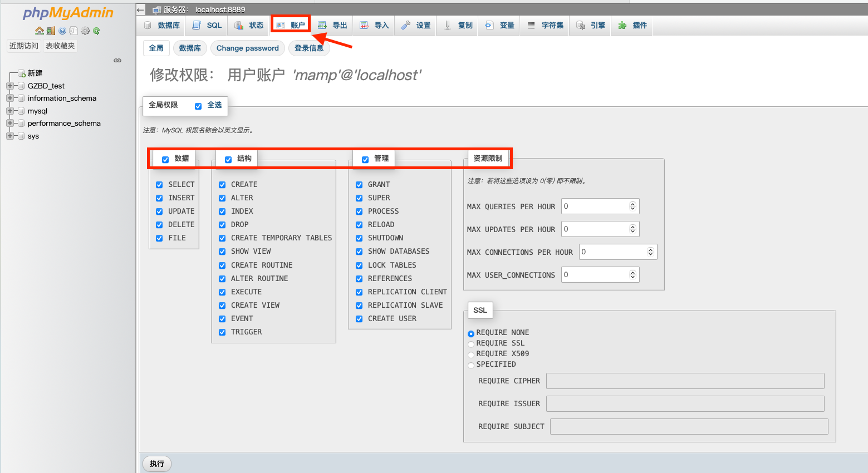The width and height of the screenshot is (868, 473).
Task: Expand the GZBD_test database tree node
Action: pyautogui.click(x=10, y=86)
